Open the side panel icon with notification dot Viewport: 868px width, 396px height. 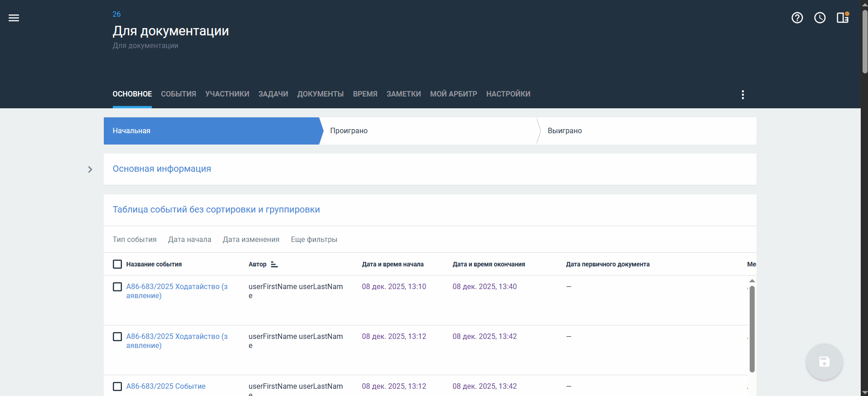pyautogui.click(x=842, y=18)
